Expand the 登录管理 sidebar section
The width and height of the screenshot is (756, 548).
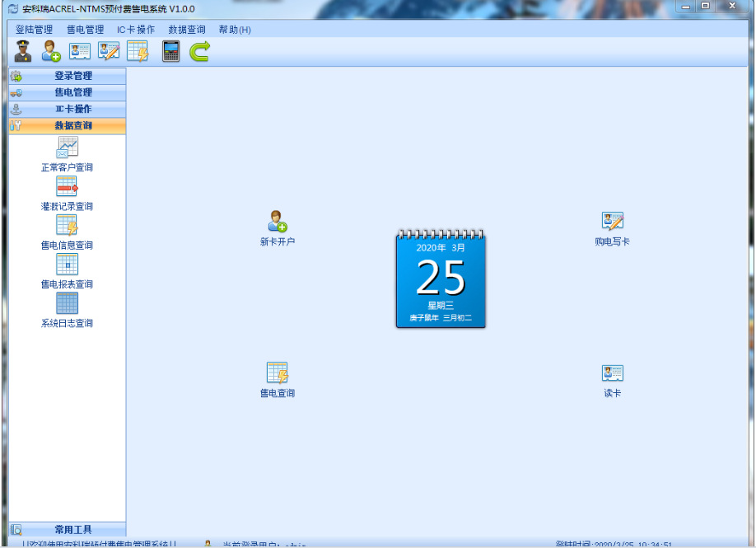click(x=68, y=76)
